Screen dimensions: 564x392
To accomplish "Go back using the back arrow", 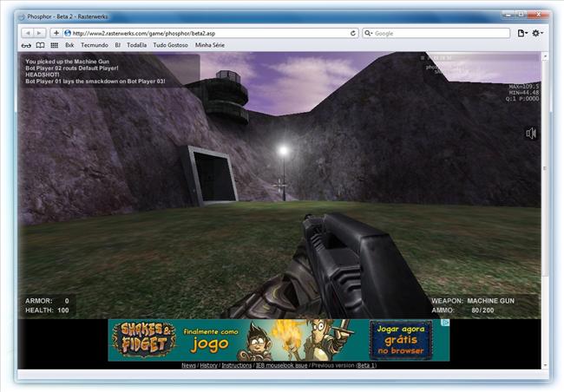I will (28, 33).
